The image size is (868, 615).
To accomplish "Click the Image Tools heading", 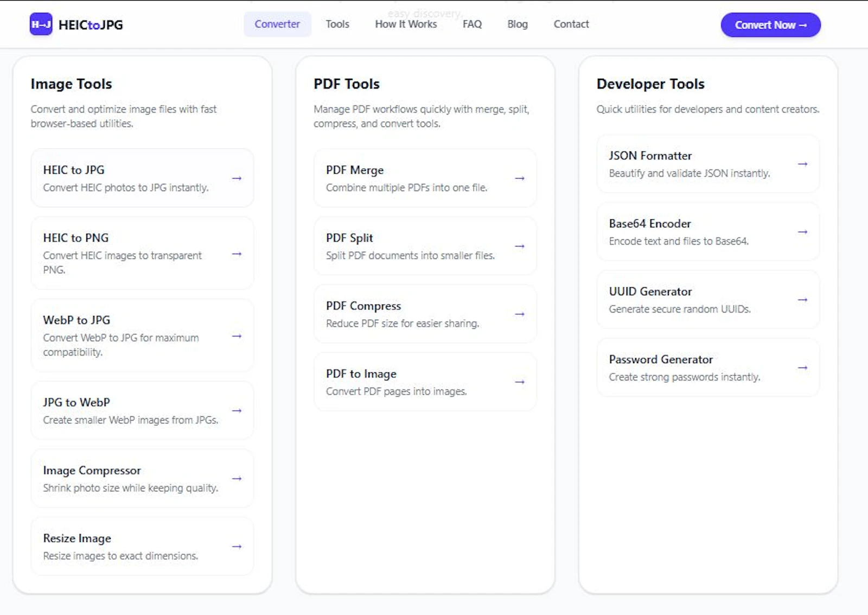I will tap(71, 84).
